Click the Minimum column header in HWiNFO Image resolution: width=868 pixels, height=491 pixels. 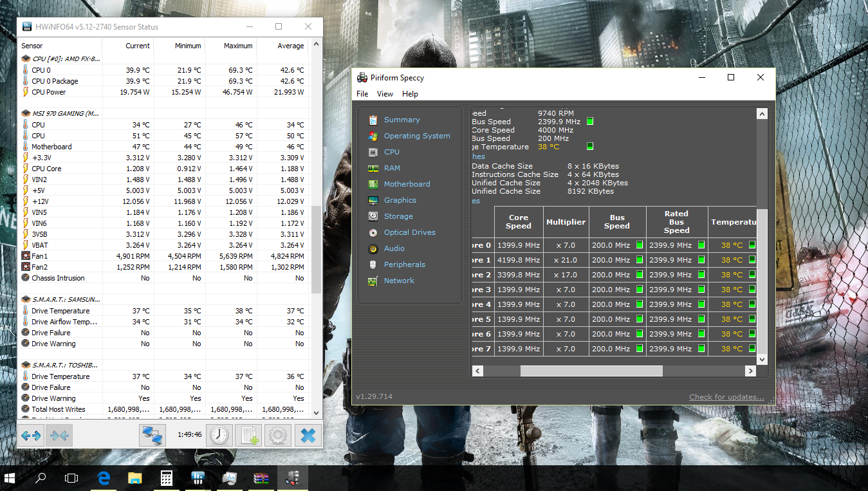pos(179,46)
